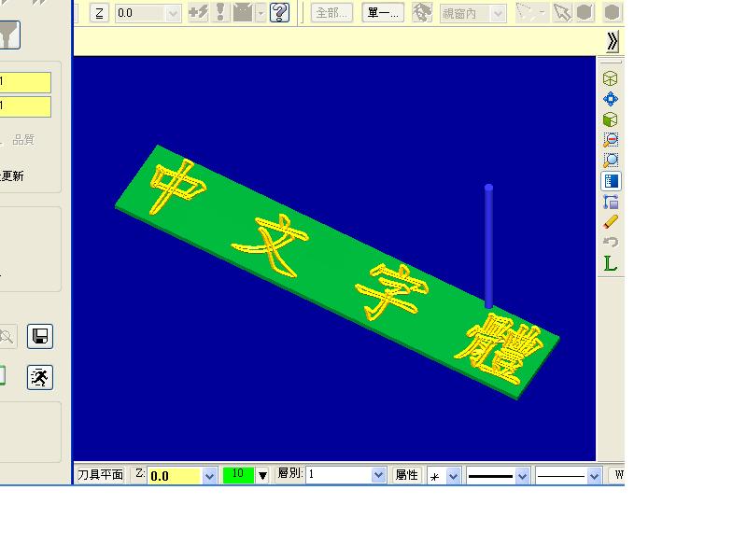
Task: Expand the toolbar with the double-chevron
Action: (613, 42)
